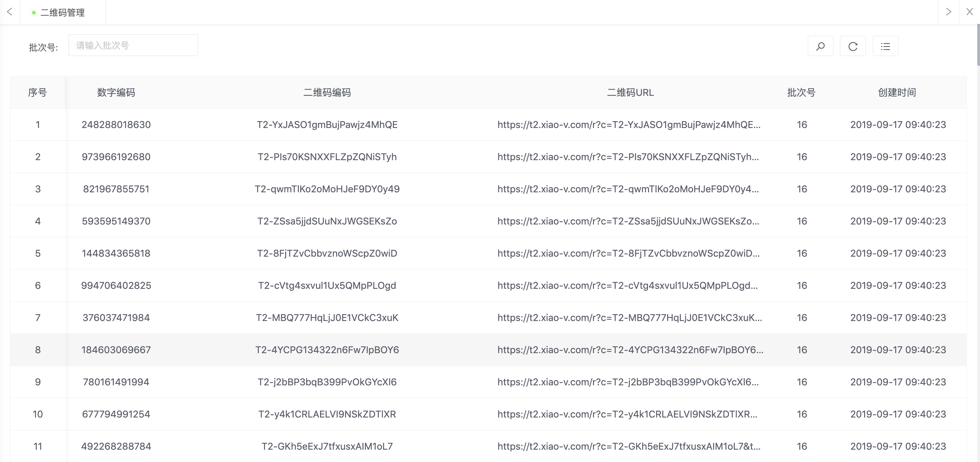Click the URL ending GKh5eExJ7tfxusxAIM1oL7&t...
This screenshot has height=462, width=980.
click(x=629, y=447)
